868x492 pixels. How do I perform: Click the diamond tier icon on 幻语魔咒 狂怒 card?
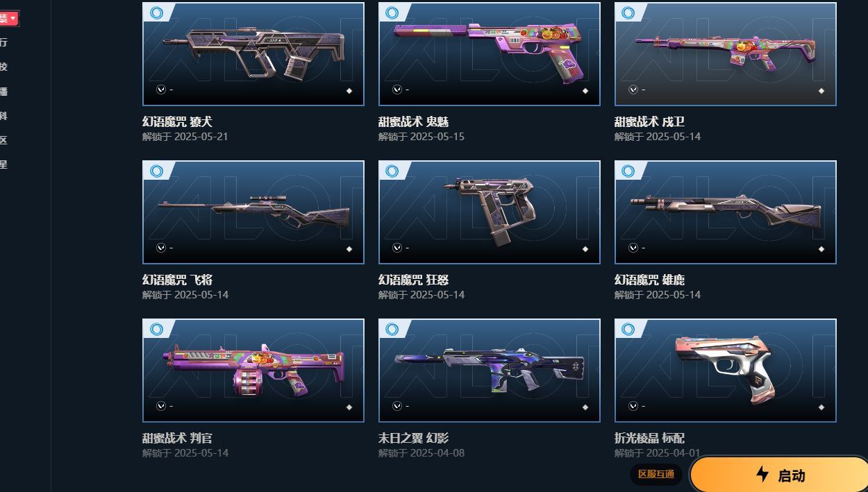585,248
